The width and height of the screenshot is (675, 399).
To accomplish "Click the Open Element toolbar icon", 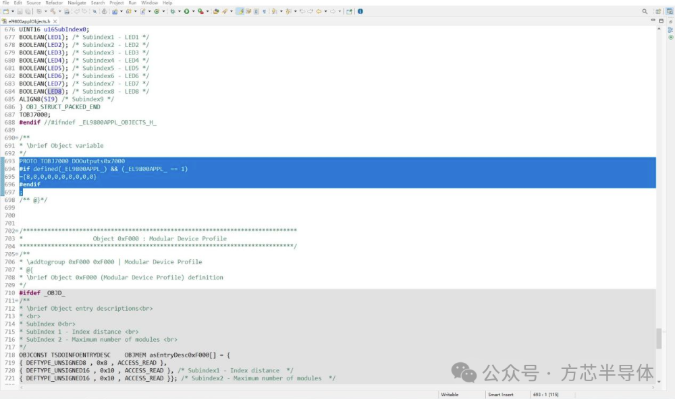I will (216, 11).
